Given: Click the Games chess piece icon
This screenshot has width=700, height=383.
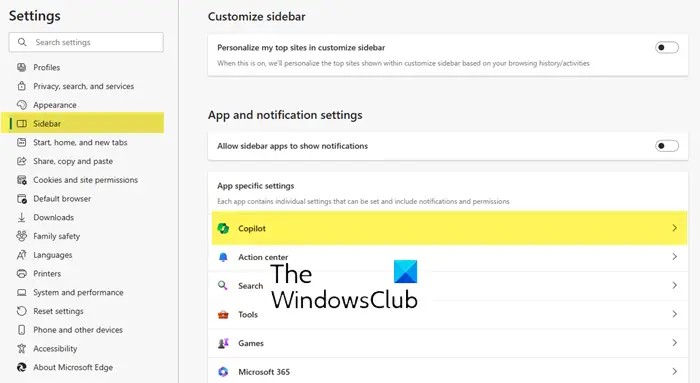Looking at the screenshot, I should [223, 343].
